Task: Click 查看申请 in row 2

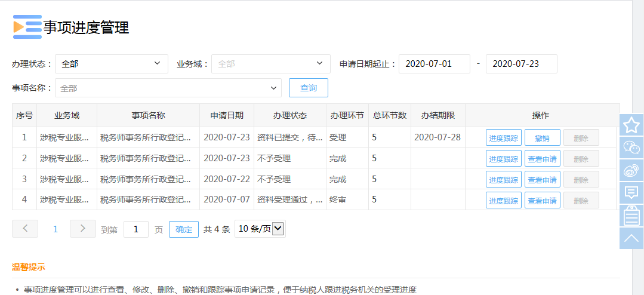Action: pos(543,159)
